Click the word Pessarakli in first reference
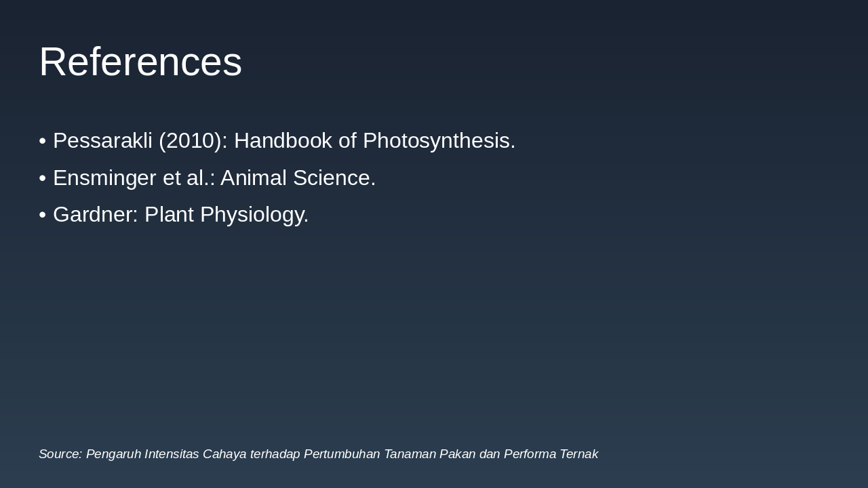This screenshot has width=868, height=488. [102, 141]
